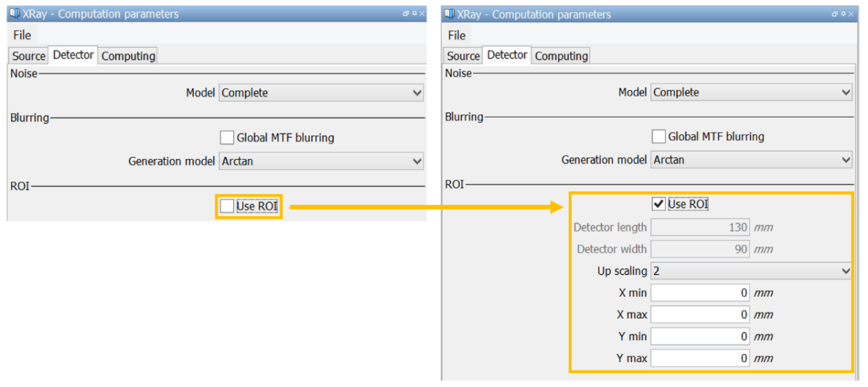Open Generation model Arctan dropdown in left panel
Screen dimensions: 868x387
click(x=321, y=162)
